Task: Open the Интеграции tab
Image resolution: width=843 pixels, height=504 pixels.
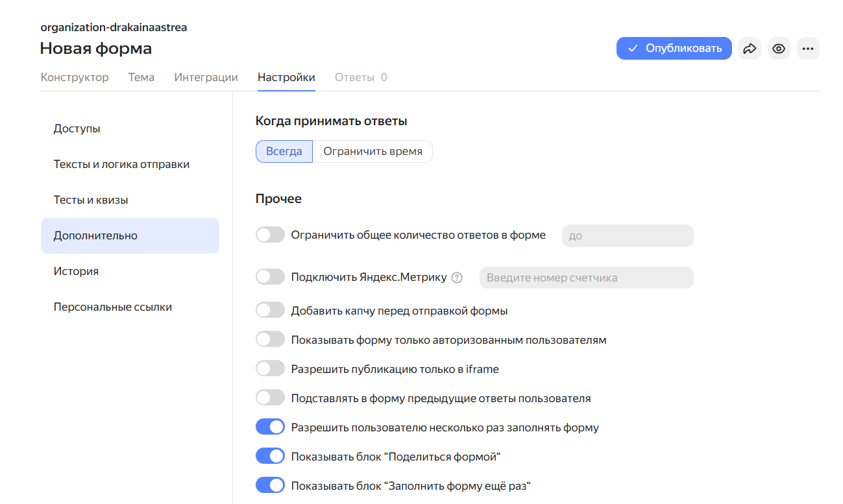Action: tap(206, 77)
